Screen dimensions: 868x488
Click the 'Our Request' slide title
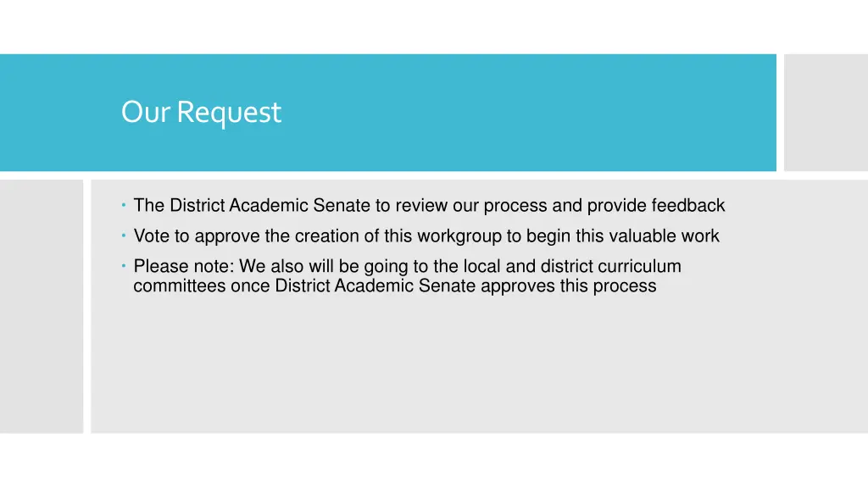(x=201, y=113)
